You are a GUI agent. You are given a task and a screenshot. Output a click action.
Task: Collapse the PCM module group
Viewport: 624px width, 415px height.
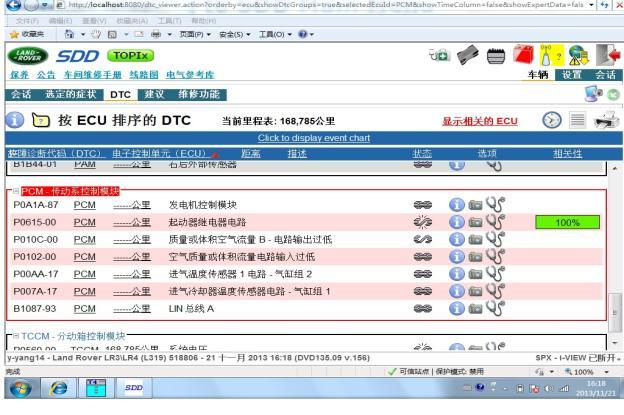[x=16, y=191]
